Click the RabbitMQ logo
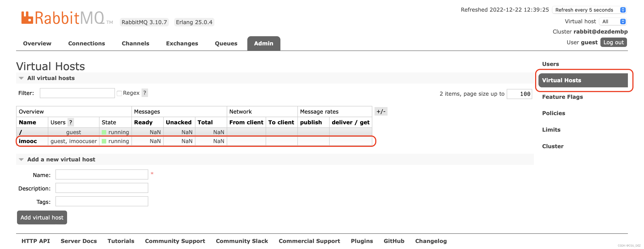Viewport: 644px width, 249px height. (x=63, y=18)
